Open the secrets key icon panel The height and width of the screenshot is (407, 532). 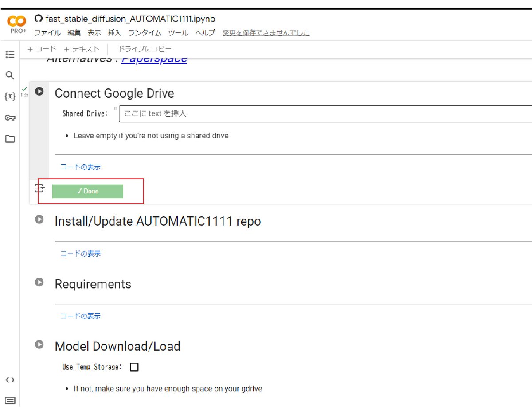[x=10, y=117]
